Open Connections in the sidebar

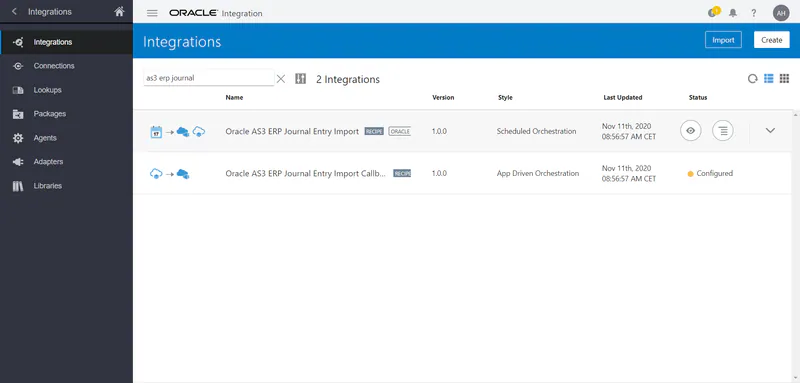click(66, 66)
